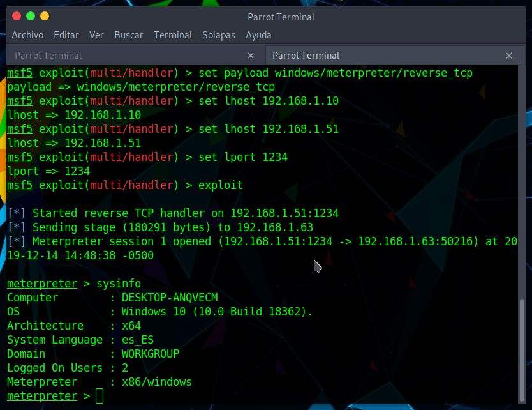This screenshot has width=532, height=410.
Task: Open the Buscar menu
Action: coord(129,35)
